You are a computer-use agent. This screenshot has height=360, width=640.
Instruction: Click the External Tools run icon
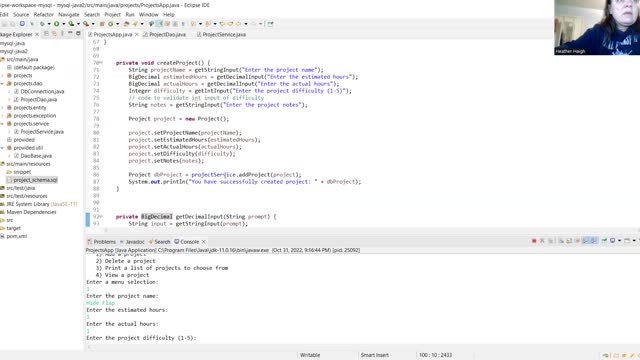click(86, 24)
